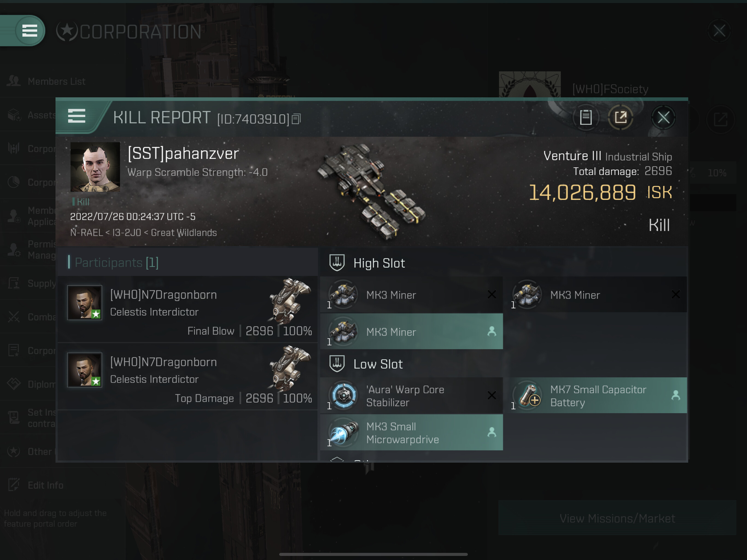Select the MK3 Small Microwarpdrive module

411,433
